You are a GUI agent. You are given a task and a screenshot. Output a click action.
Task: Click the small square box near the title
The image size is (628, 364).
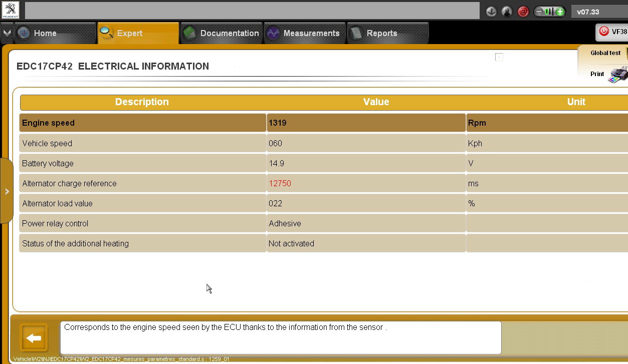point(499,57)
